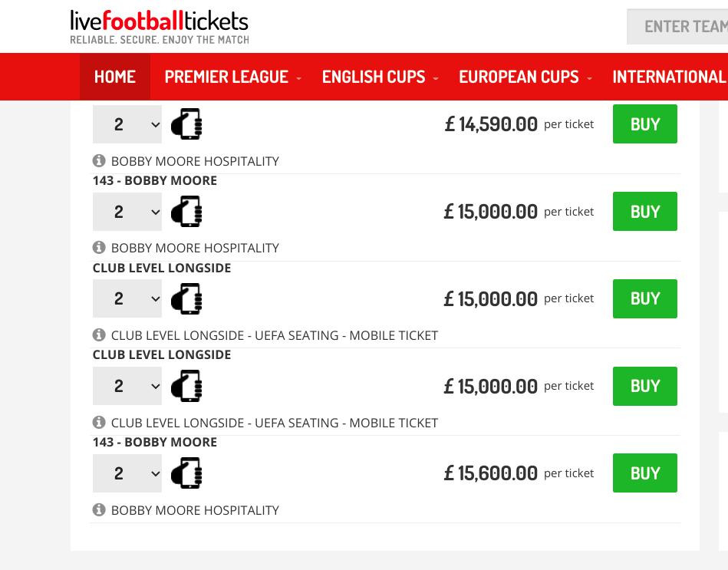Open quantity dropdown for £15,600.00 ticket
This screenshot has width=728, height=570.
(127, 473)
